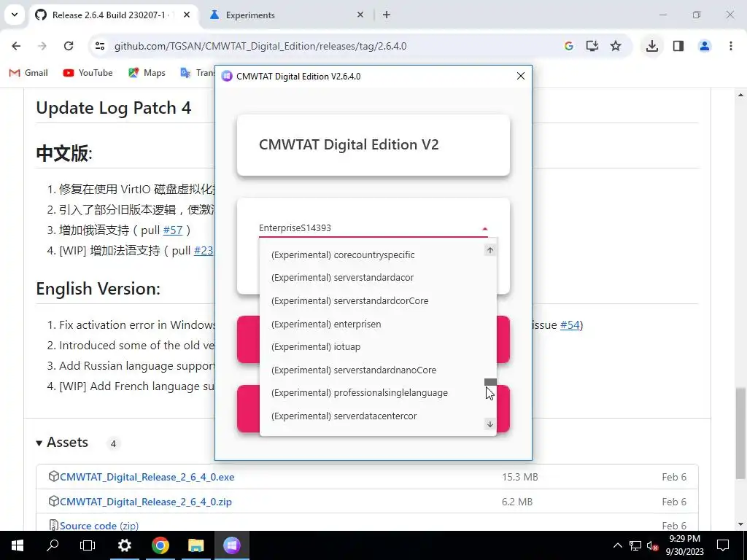Reload the GitHub page
The height and width of the screenshot is (560, 747).
tap(69, 46)
